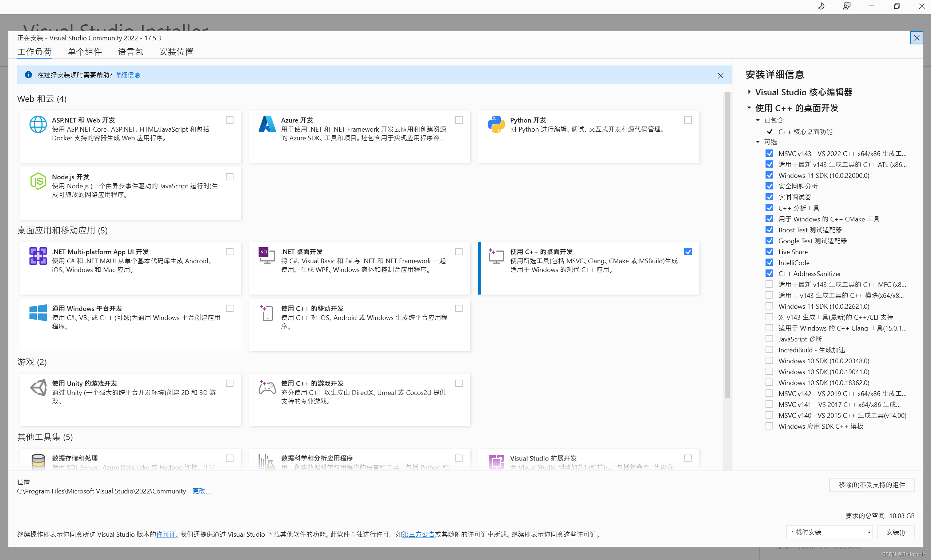Open the feedback icon in title bar
This screenshot has width=931, height=560.
[847, 6]
